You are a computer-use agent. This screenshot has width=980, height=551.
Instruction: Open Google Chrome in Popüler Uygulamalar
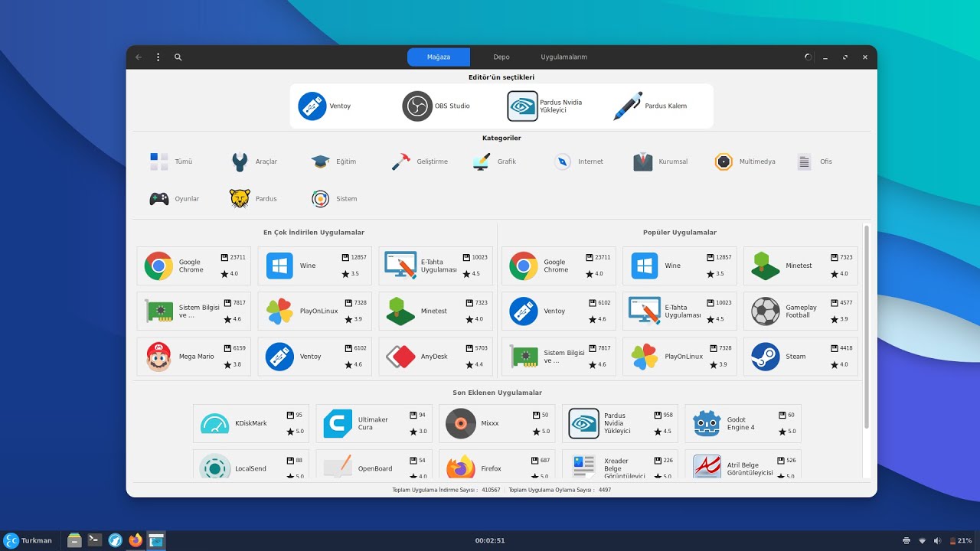(x=559, y=266)
